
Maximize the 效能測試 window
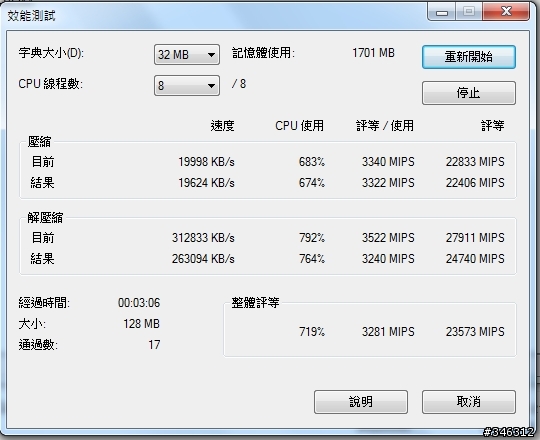point(469,12)
